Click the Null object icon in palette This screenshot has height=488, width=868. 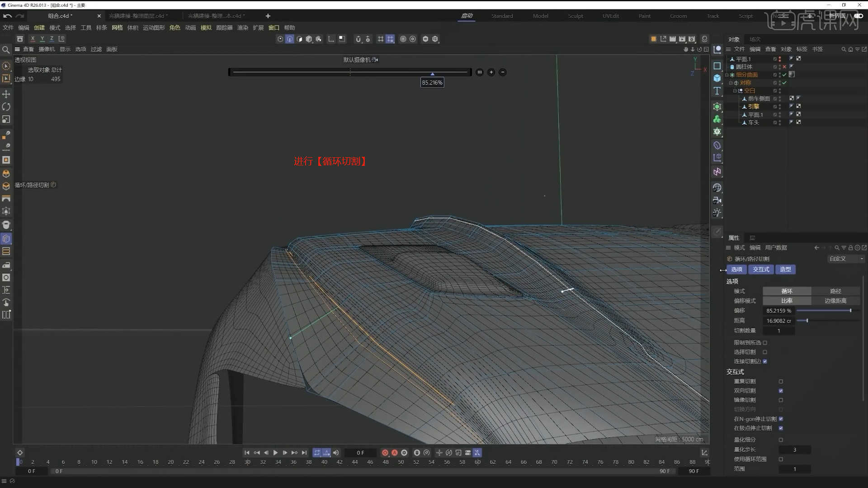tap(717, 50)
